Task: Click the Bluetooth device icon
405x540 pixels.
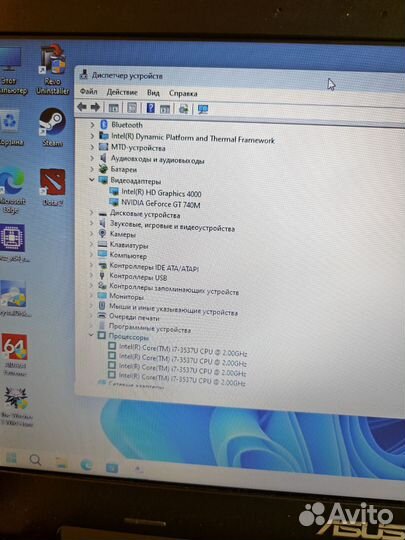Action: pos(104,125)
